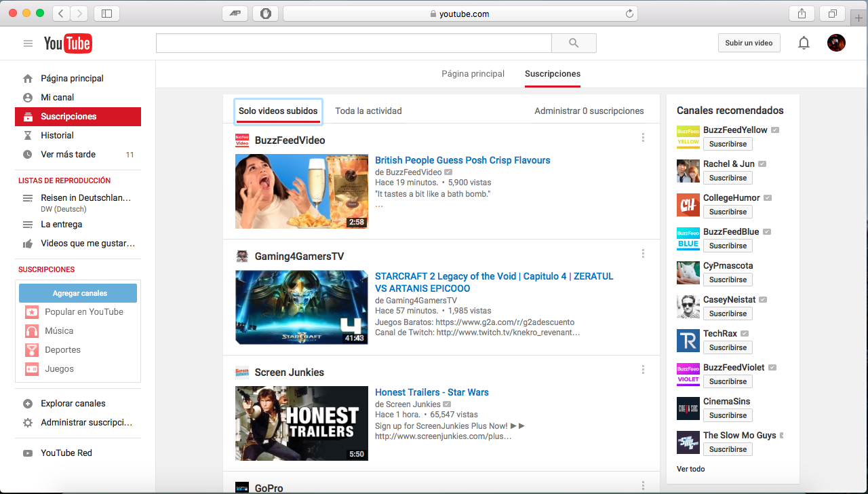Click the TechRax channel logo

[688, 341]
